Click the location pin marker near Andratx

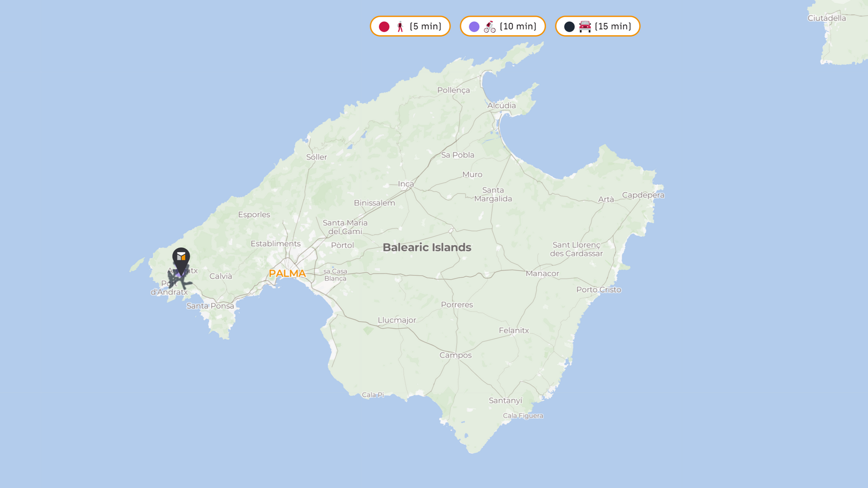pyautogui.click(x=181, y=259)
